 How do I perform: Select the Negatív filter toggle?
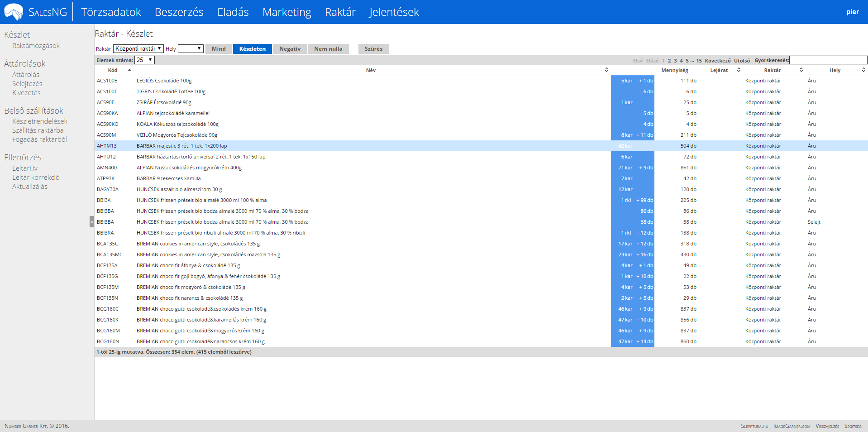[x=290, y=49]
